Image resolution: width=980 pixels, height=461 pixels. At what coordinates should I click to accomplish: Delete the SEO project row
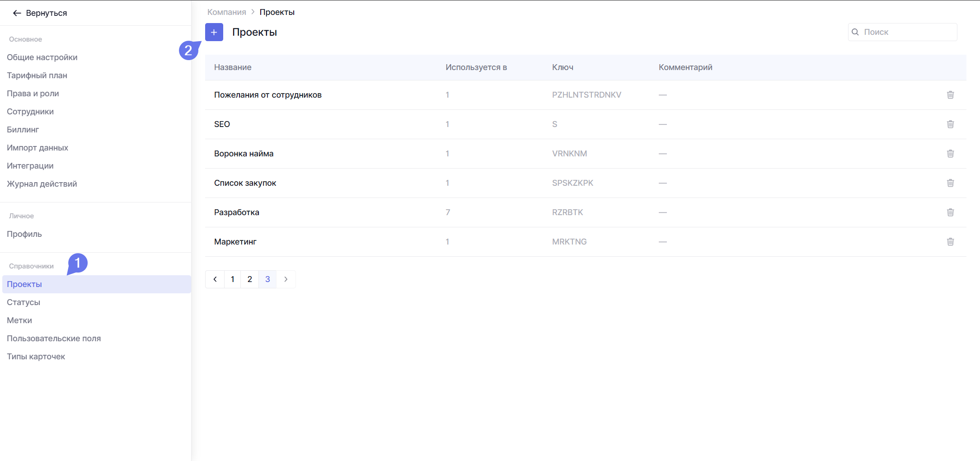[x=950, y=124]
